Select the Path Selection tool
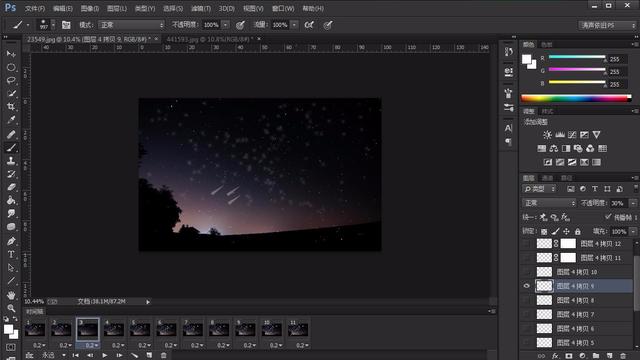This screenshot has width=640, height=360. 11,268
